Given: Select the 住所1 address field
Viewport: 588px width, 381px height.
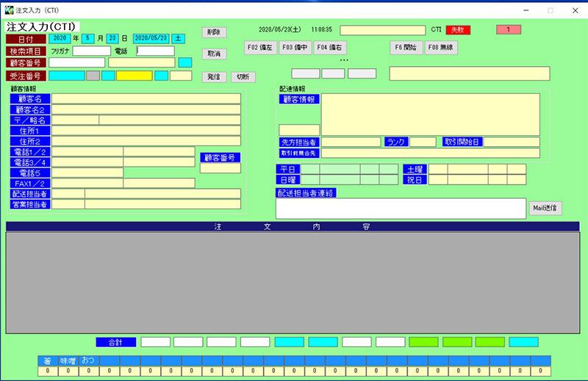Looking at the screenshot, I should [146, 131].
